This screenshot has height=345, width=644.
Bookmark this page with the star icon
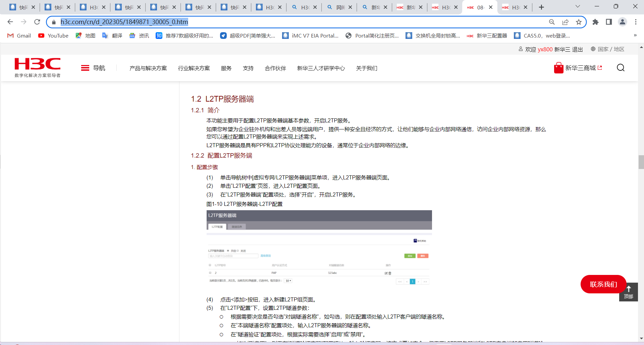click(579, 22)
